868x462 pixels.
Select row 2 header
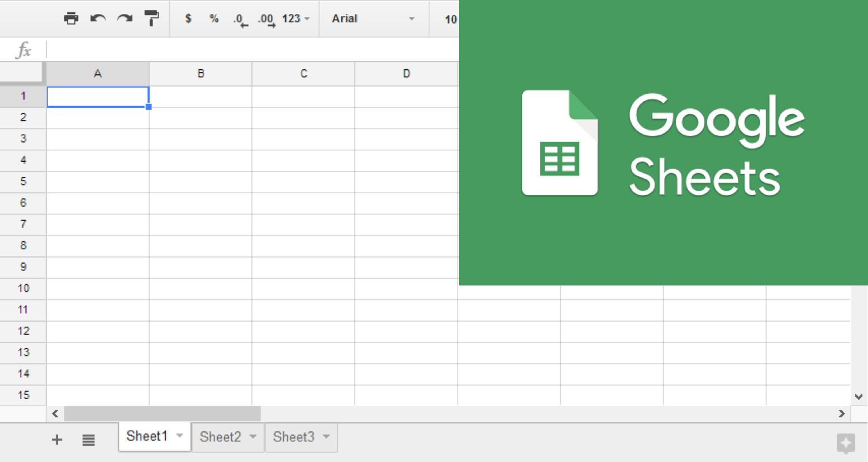(23, 117)
